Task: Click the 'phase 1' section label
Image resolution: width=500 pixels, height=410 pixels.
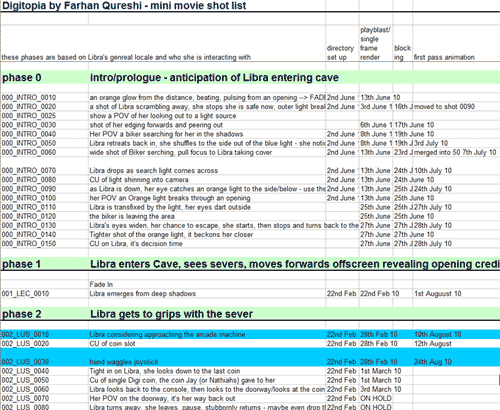Action: 21,264
